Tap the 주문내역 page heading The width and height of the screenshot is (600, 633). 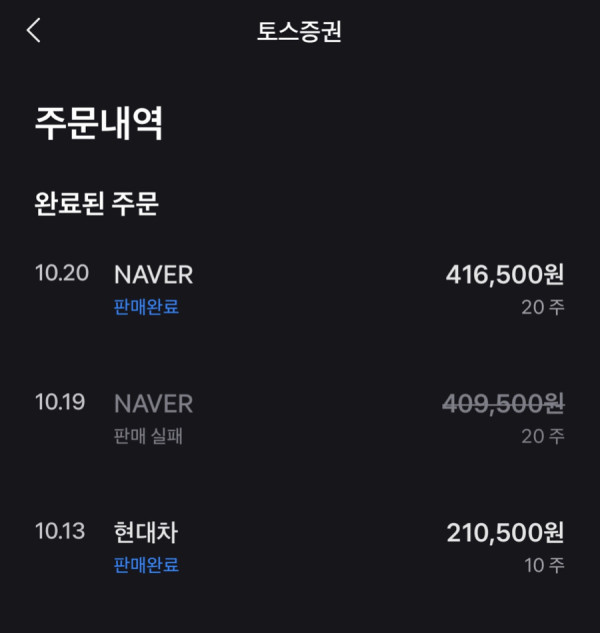point(99,124)
